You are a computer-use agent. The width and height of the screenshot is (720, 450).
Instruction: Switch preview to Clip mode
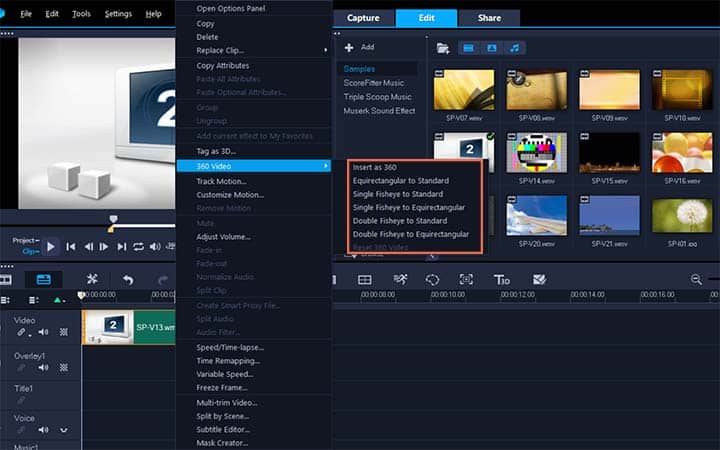tap(31, 251)
